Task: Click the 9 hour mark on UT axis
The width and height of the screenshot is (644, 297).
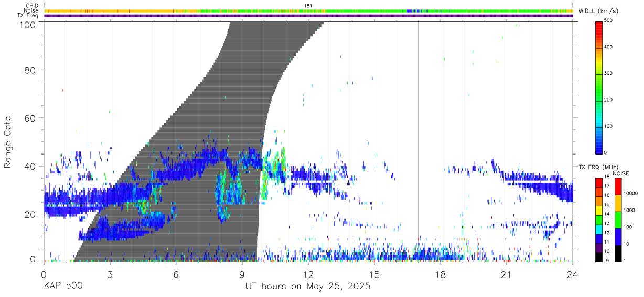Action: (x=242, y=274)
